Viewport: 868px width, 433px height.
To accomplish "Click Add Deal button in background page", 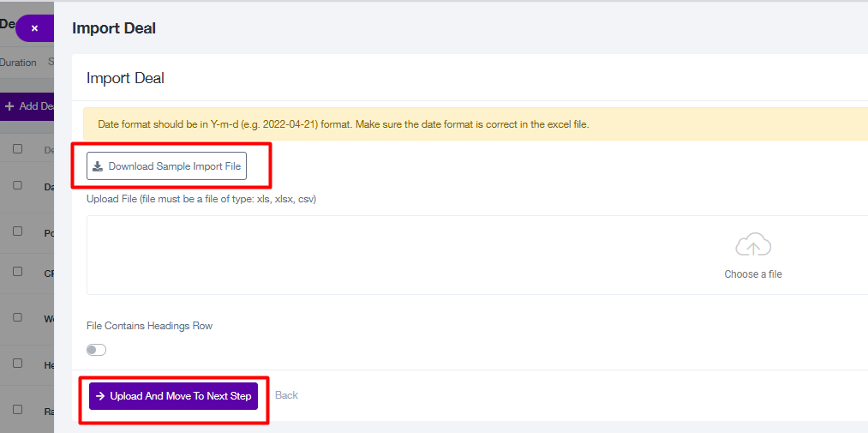I will 27,106.
